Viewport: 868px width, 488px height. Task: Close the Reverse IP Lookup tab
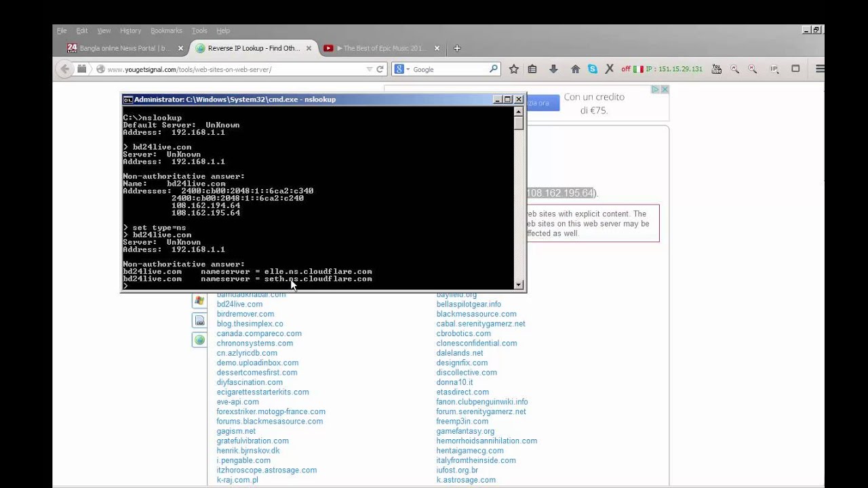tap(309, 48)
